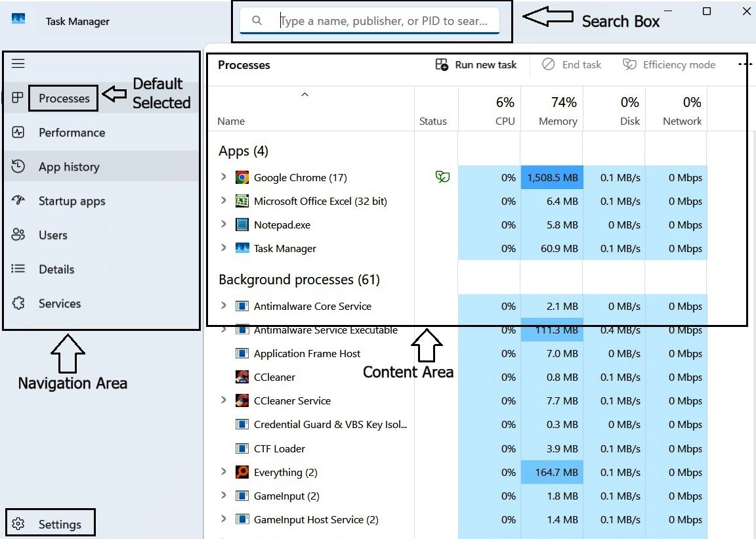Click the Users people icon
Viewport: 756px width, 539px height.
pyautogui.click(x=18, y=234)
